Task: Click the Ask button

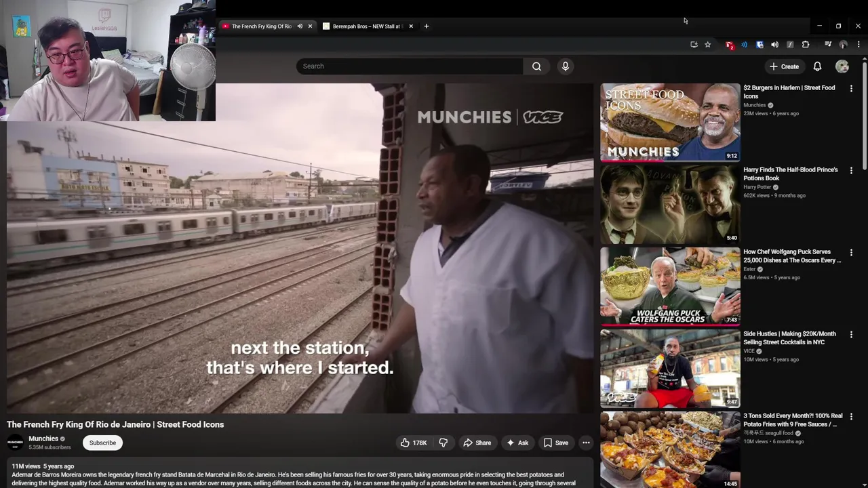Action: [x=517, y=443]
